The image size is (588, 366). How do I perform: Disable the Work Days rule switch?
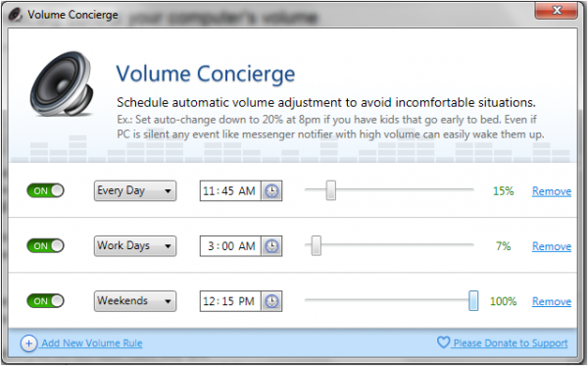(x=45, y=246)
